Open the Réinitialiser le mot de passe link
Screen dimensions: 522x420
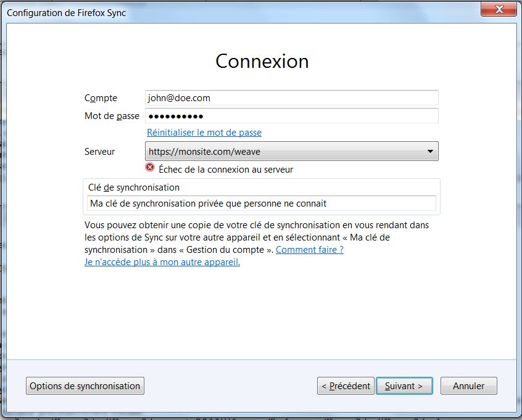point(204,133)
